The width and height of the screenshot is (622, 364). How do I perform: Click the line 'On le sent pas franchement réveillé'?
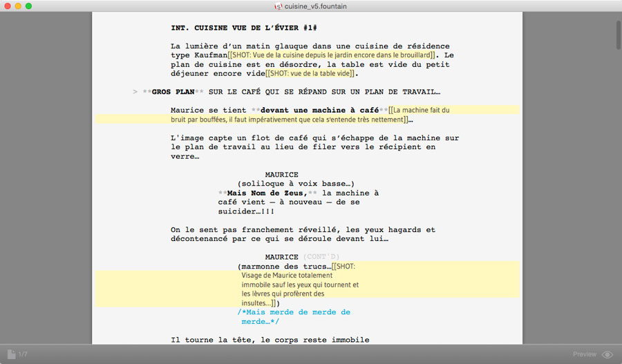click(303, 229)
